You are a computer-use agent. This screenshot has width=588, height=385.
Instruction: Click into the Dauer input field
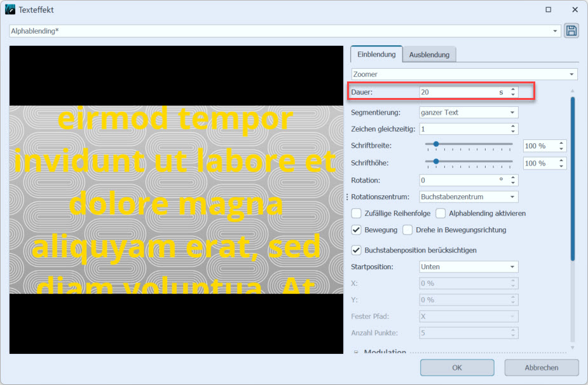(458, 92)
